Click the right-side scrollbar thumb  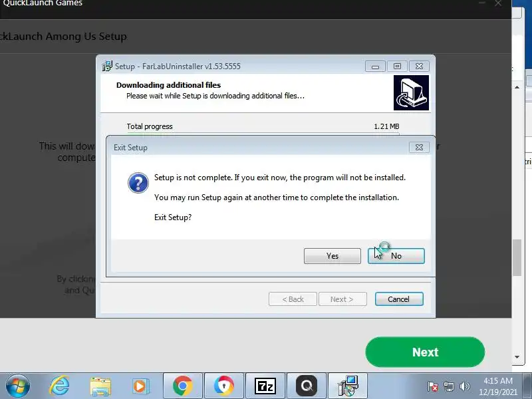(x=517, y=258)
